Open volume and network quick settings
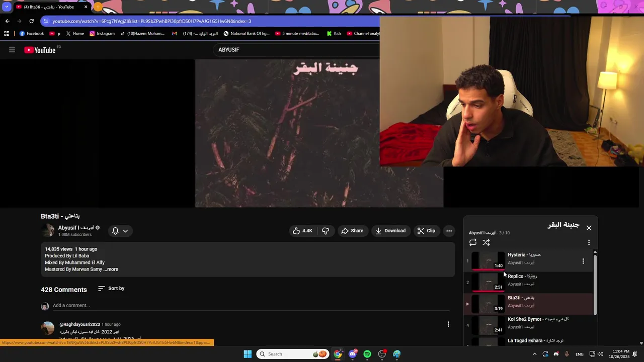This screenshot has height=362, width=644. pos(596,354)
